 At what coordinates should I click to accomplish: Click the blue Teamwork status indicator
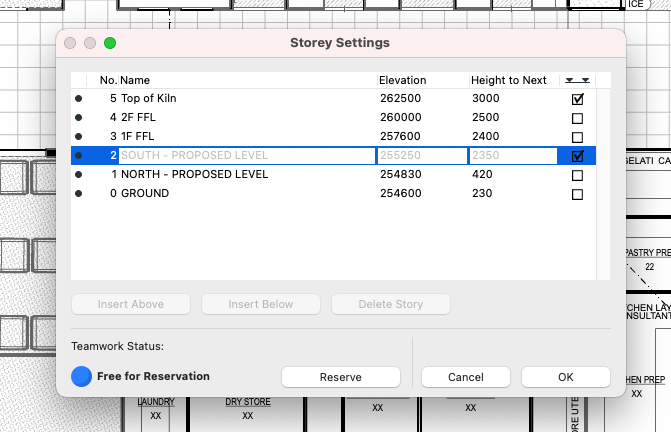click(x=81, y=376)
